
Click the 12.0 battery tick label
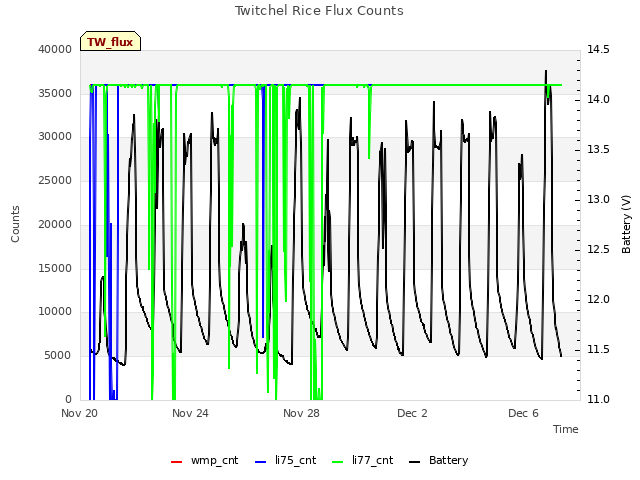coord(598,300)
